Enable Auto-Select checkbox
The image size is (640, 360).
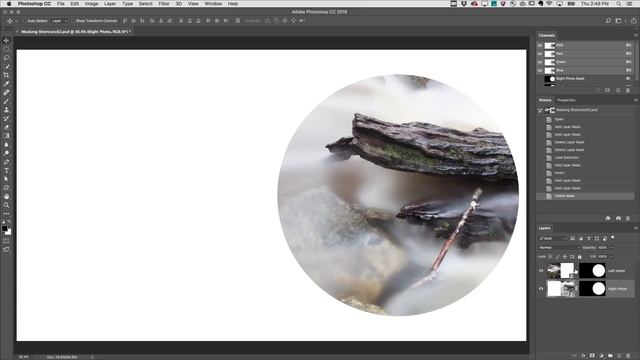point(24,21)
